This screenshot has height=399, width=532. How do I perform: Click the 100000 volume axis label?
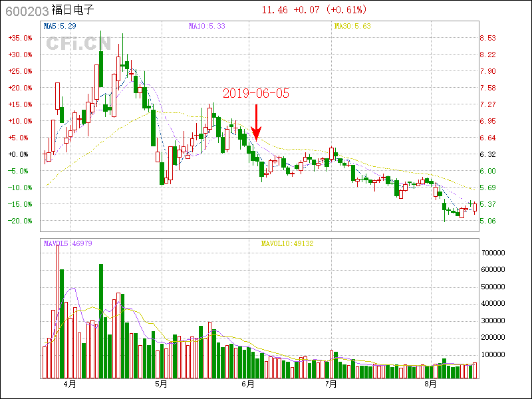coord(493,354)
